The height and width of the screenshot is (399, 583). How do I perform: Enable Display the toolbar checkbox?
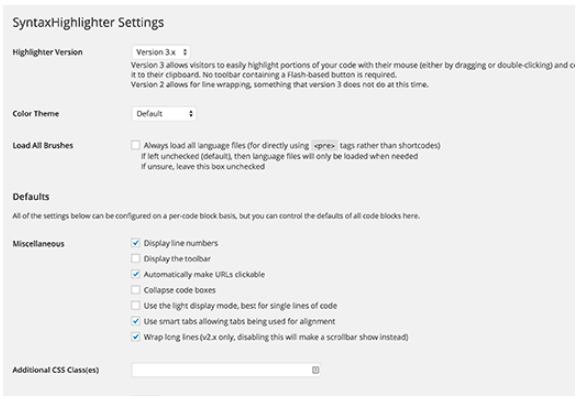[x=136, y=258]
